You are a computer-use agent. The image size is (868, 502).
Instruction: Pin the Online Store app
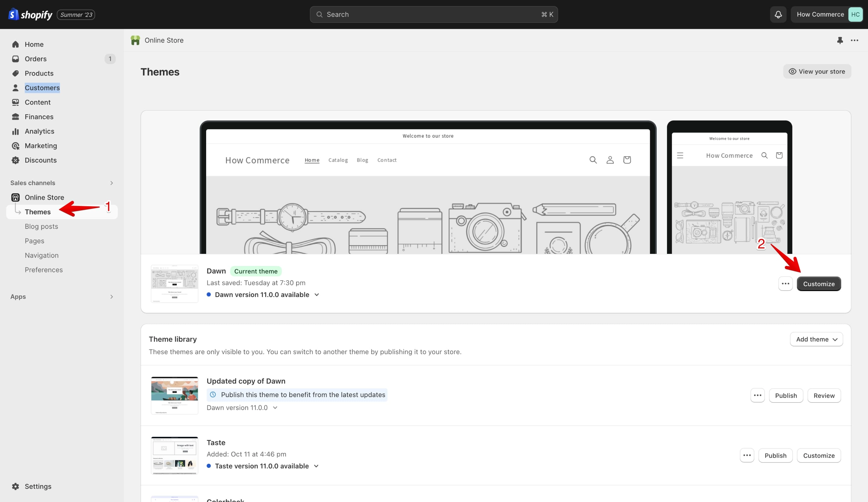point(840,40)
